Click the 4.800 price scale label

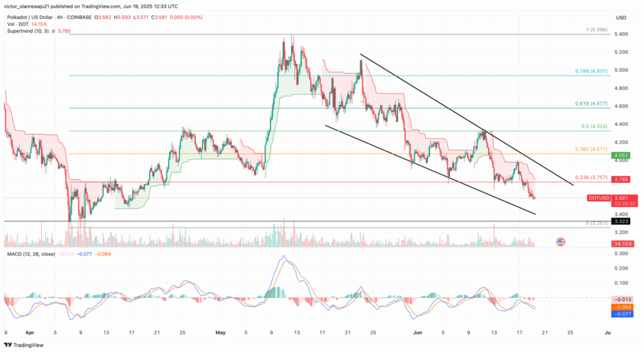click(621, 88)
